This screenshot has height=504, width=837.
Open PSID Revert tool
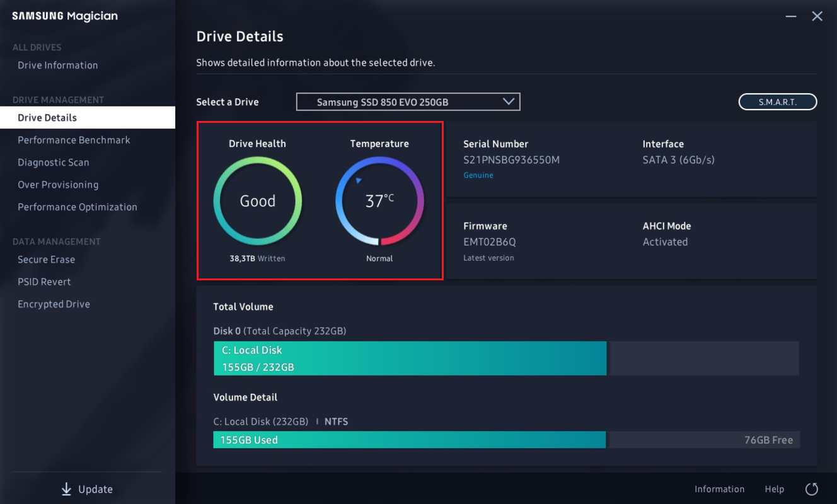pyautogui.click(x=44, y=281)
